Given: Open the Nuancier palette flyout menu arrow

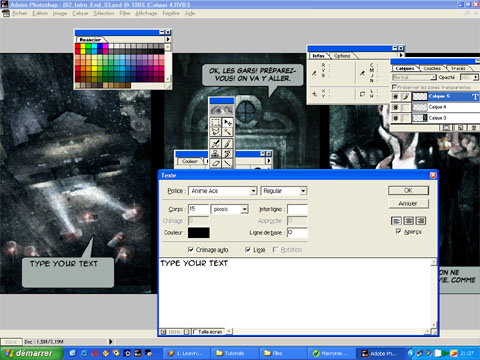Looking at the screenshot, I should tap(168, 39).
